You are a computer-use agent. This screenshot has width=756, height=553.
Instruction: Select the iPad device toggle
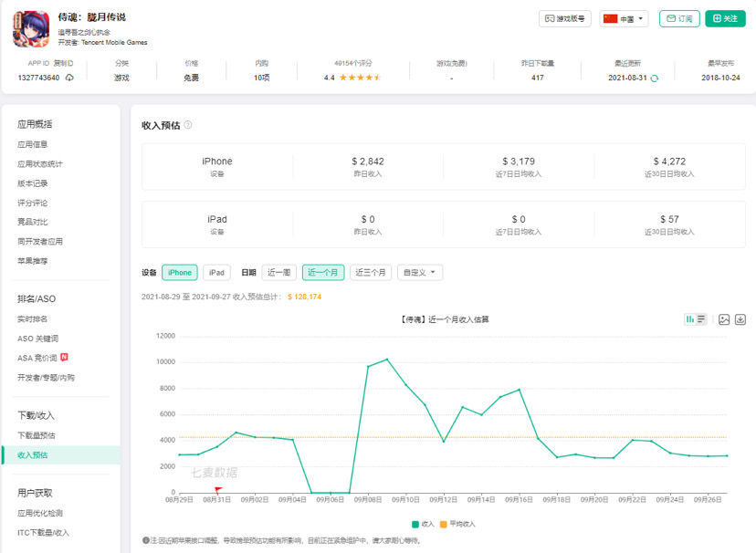click(x=216, y=273)
